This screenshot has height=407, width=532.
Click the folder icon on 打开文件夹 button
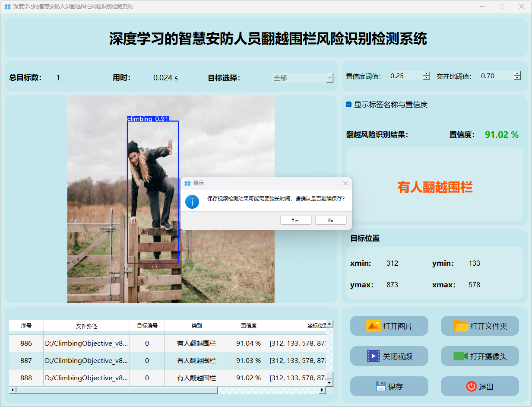coord(461,326)
